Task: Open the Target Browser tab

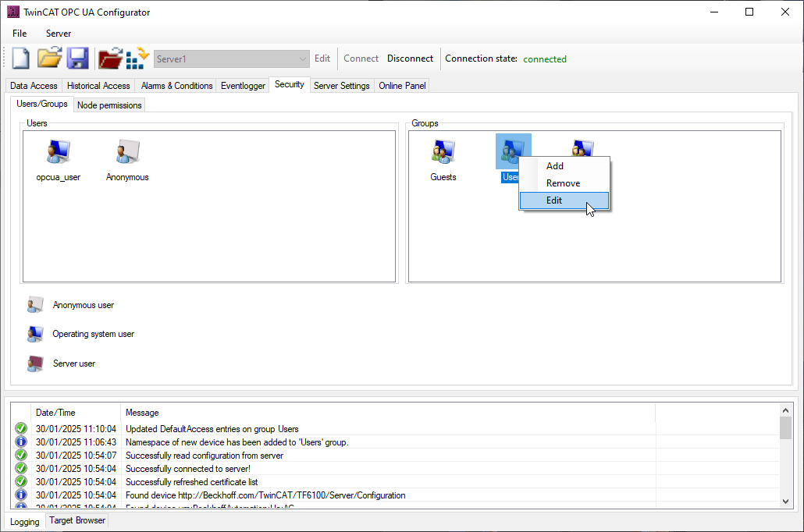Action: tap(77, 520)
